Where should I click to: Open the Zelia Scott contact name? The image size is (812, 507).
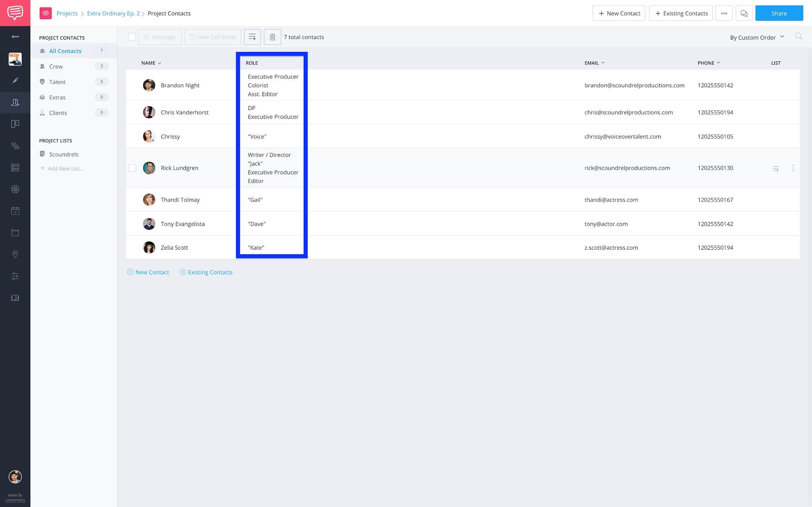coord(174,248)
